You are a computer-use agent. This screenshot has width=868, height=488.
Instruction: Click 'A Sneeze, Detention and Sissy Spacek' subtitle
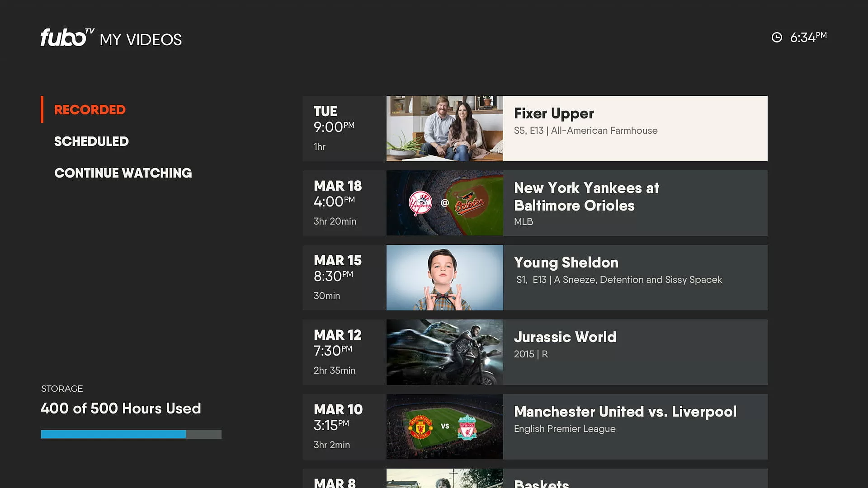[638, 280]
